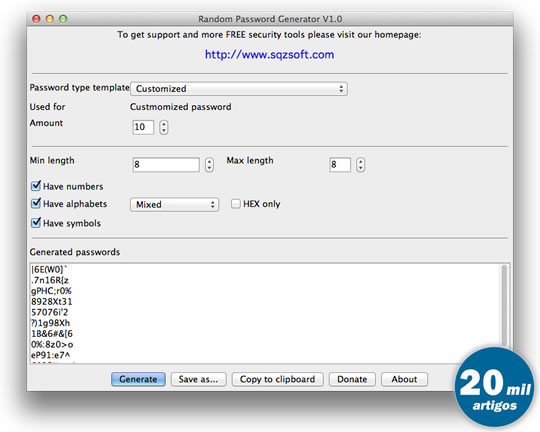The width and height of the screenshot is (540, 432).
Task: Select the password 8928Xt31
Action: click(x=52, y=301)
